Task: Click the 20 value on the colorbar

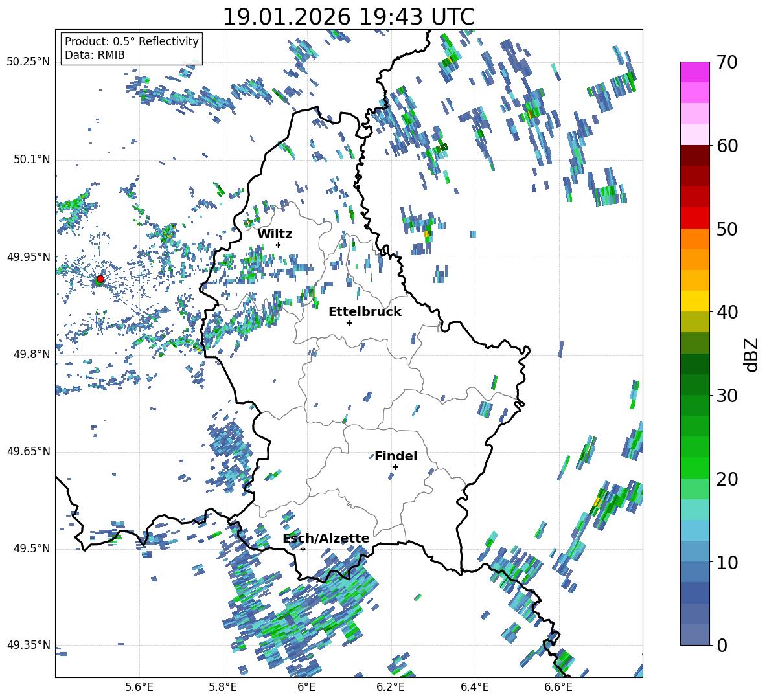Action: coord(726,479)
